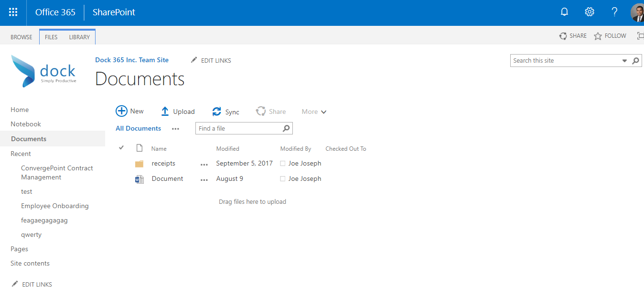Screen dimensions: 644x289
Task: Click the Dock site logo
Action: [x=43, y=71]
